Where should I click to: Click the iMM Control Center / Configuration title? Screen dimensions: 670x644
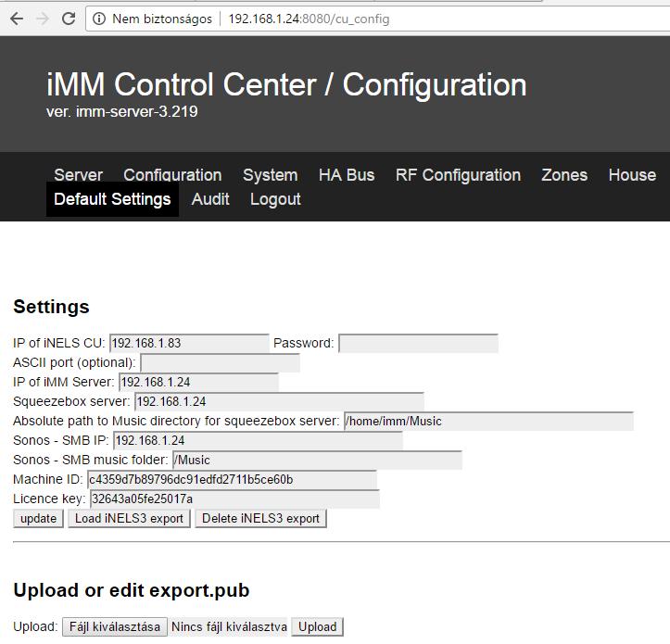(286, 84)
